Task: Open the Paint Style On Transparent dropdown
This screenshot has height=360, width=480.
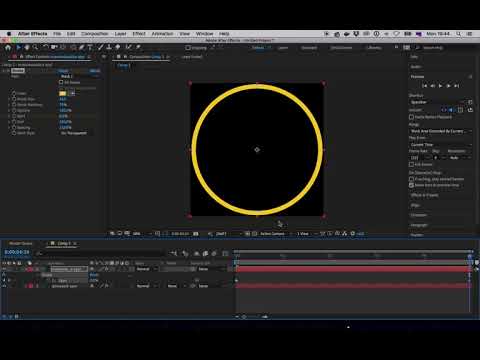Action: [x=76, y=133]
